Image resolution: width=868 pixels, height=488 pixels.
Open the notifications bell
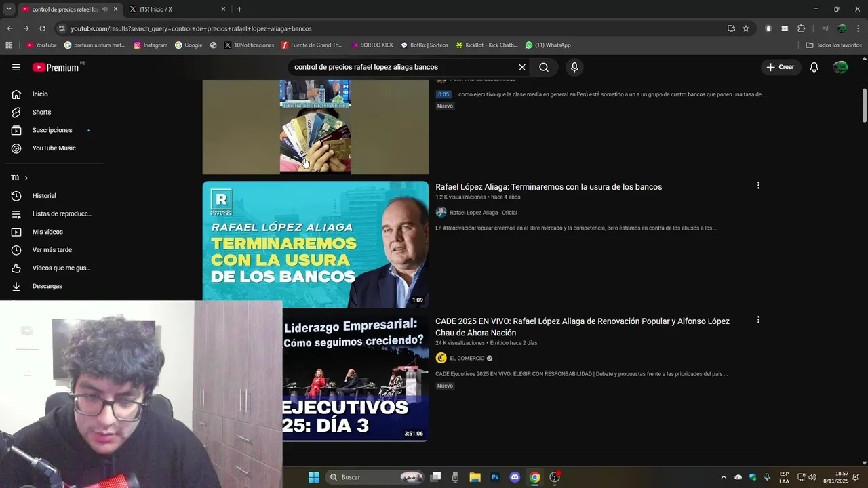(814, 67)
